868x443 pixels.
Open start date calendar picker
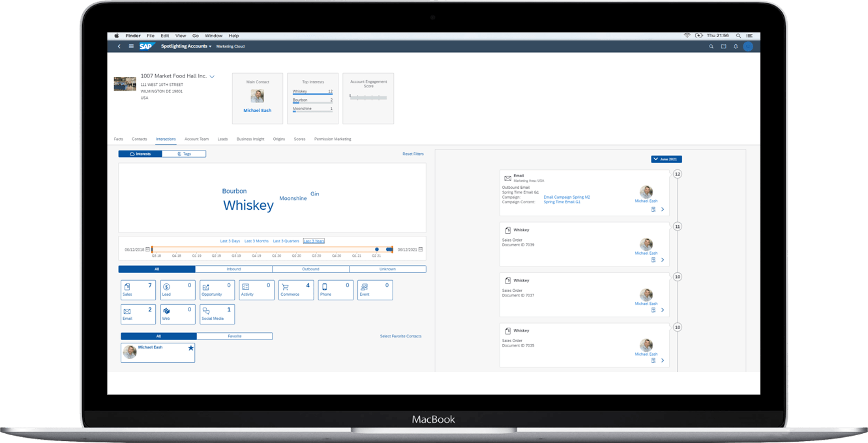point(148,250)
